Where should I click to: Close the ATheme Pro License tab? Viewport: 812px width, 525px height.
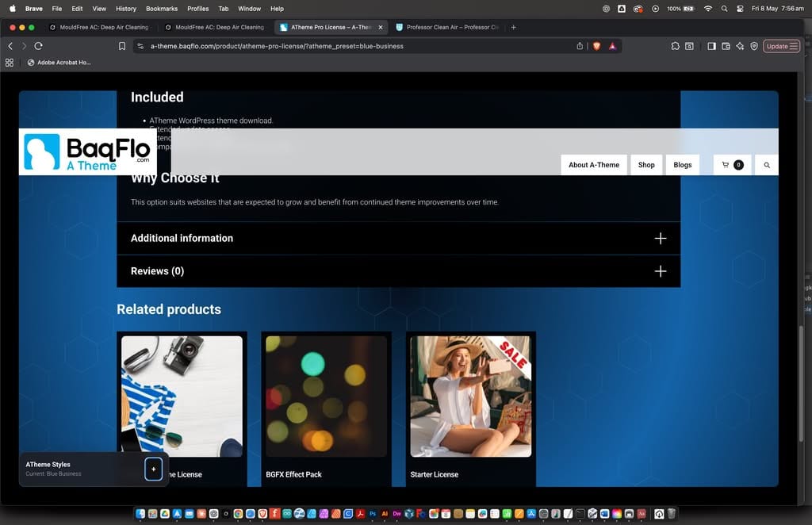381,28
